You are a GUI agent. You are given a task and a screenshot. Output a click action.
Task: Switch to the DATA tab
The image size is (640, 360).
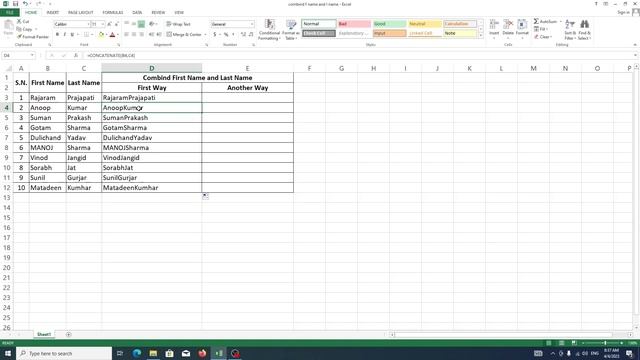(x=137, y=13)
